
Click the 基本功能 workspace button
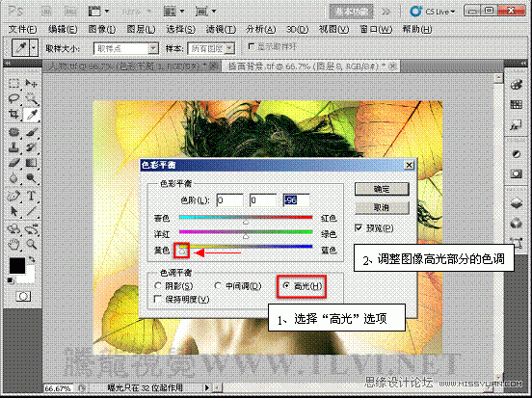[x=351, y=12]
